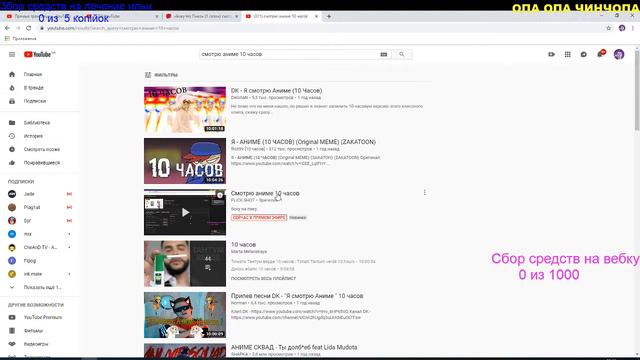Open the YouTube hamburger guide menu
Viewport: 640px width, 360px height.
pos(12,54)
